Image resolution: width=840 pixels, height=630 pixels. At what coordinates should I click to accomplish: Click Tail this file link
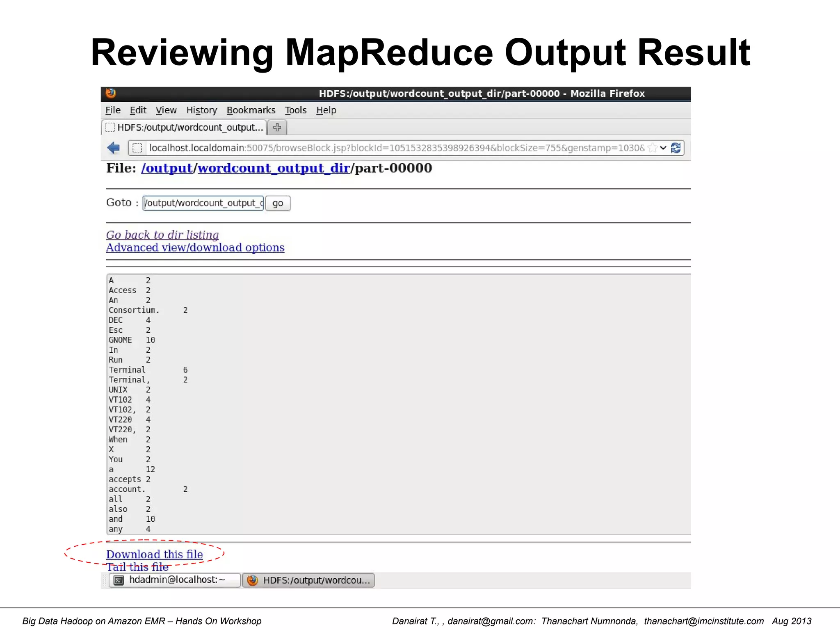point(137,567)
